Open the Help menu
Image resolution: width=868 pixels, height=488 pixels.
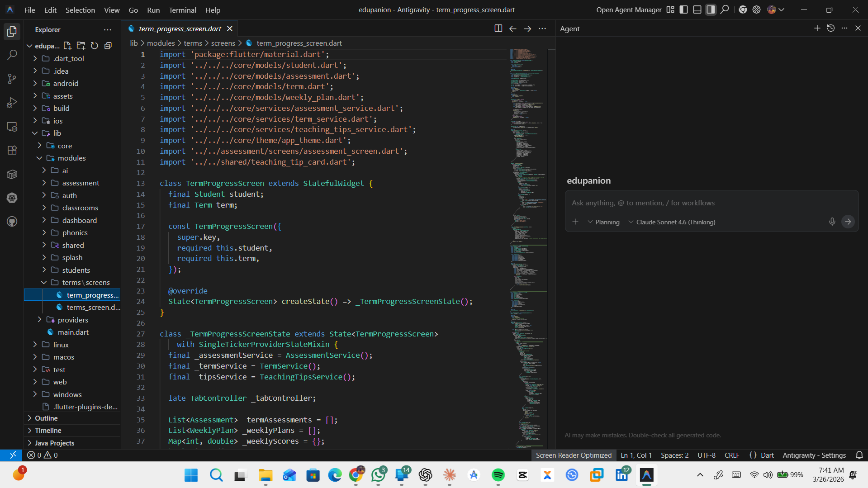coord(213,10)
